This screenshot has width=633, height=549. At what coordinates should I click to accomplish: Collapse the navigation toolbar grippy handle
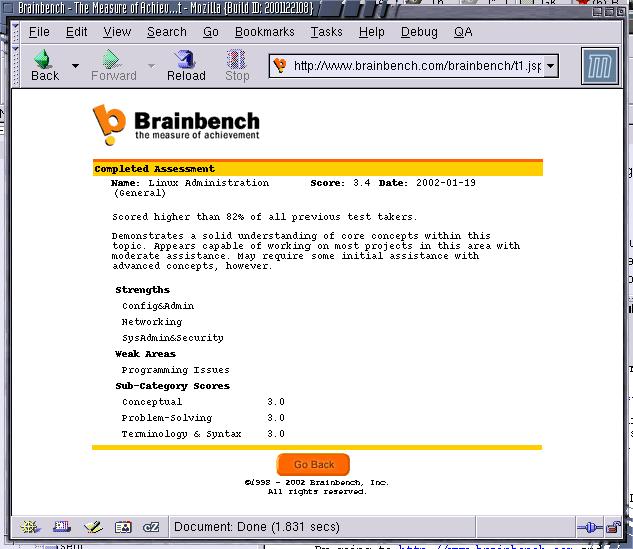16,66
